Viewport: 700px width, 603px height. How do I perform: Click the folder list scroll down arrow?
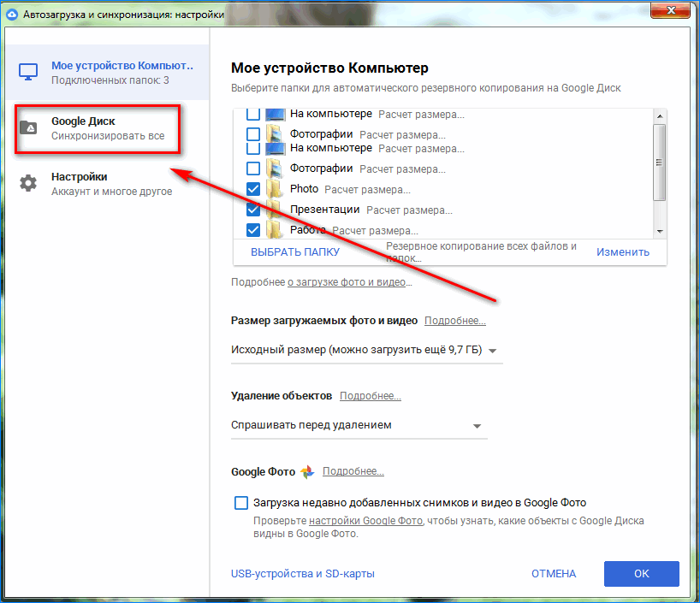660,231
